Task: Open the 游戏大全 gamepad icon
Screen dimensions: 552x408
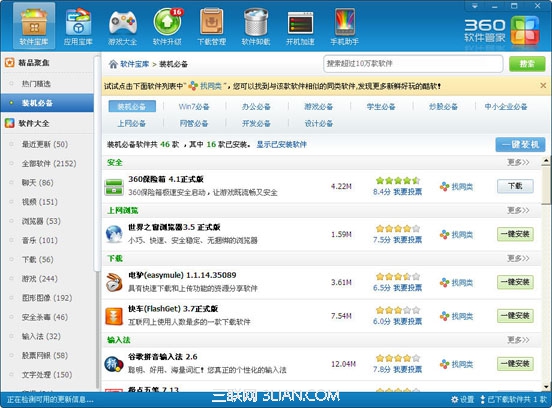Action: 123,26
